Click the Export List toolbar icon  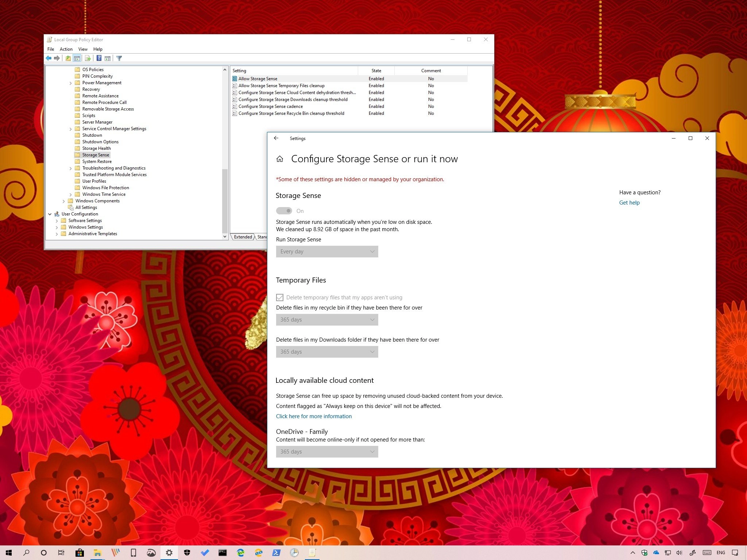coord(88,58)
